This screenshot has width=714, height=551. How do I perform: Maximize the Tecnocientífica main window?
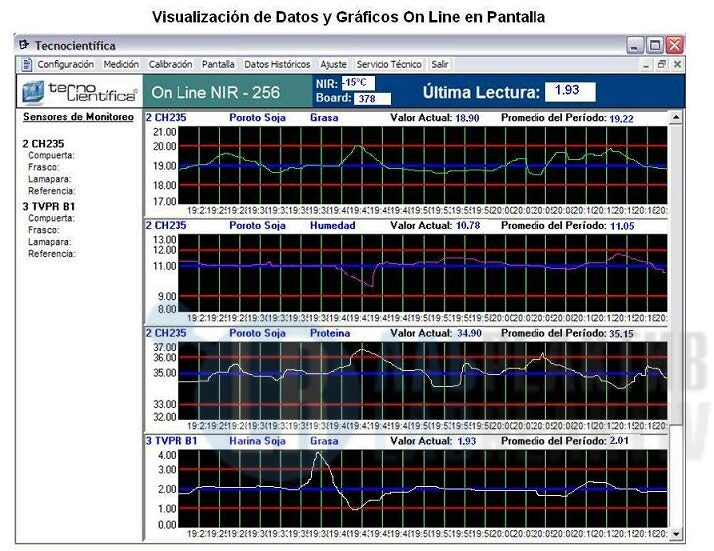click(x=655, y=46)
